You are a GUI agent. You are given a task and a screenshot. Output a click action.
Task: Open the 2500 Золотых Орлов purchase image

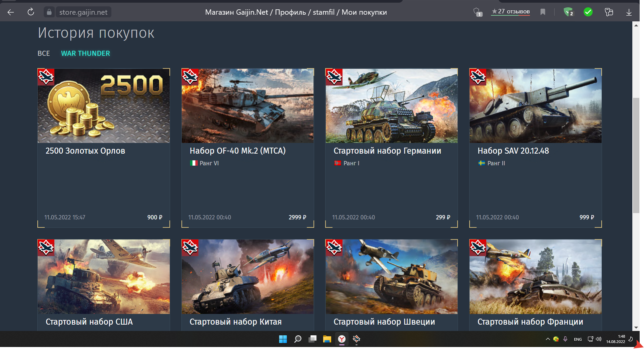[x=104, y=106]
